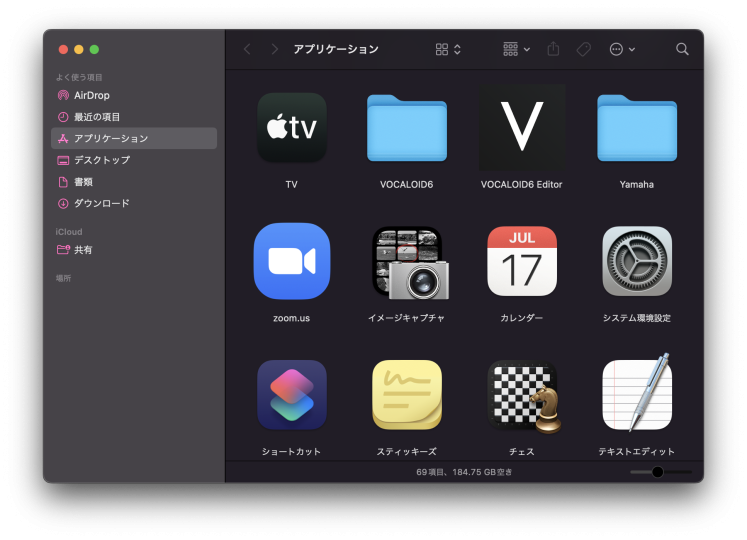747x540 pixels.
Task: Select アプリケーション in the sidebar
Action: click(x=134, y=138)
